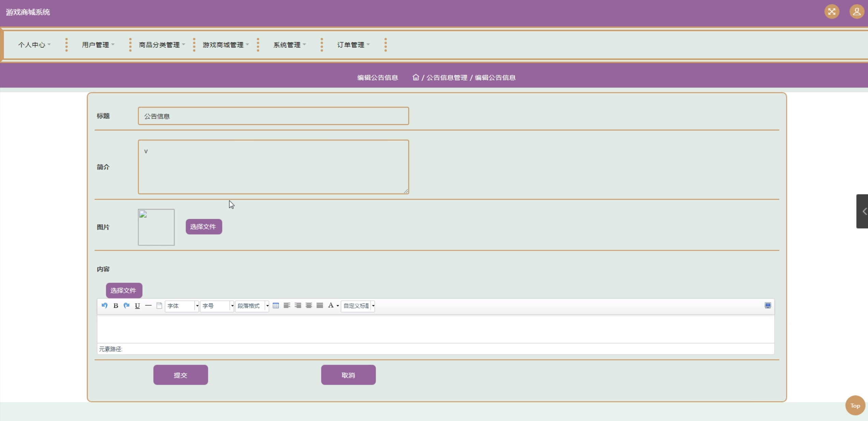This screenshot has width=868, height=421.
Task: Toggle underline formatting in editor
Action: pyautogui.click(x=137, y=306)
